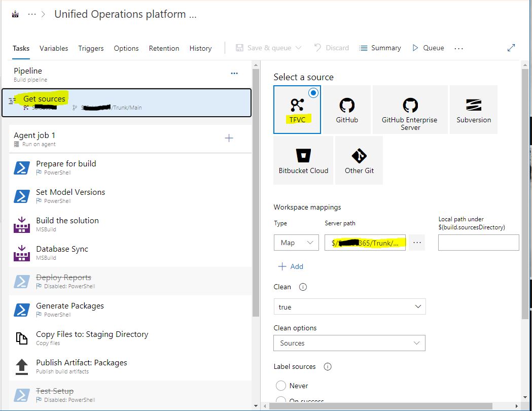Open Info icon next to Clean
Screen dimensions: 532x411
[303, 287]
